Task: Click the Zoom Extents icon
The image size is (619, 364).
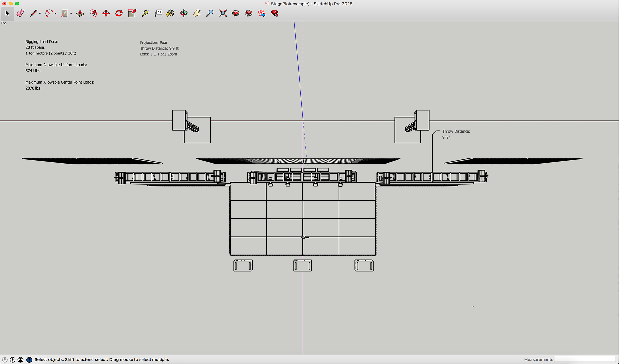Action: click(223, 13)
